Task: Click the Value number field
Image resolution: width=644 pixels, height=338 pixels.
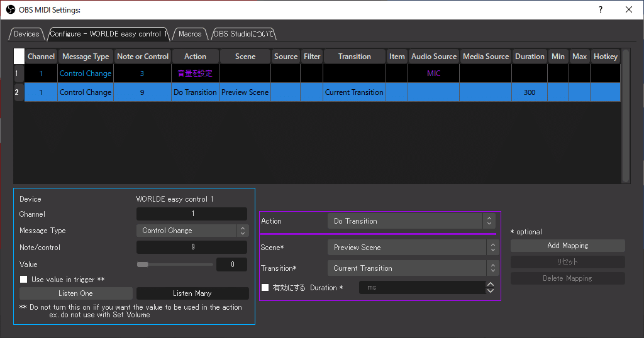Action: point(232,264)
